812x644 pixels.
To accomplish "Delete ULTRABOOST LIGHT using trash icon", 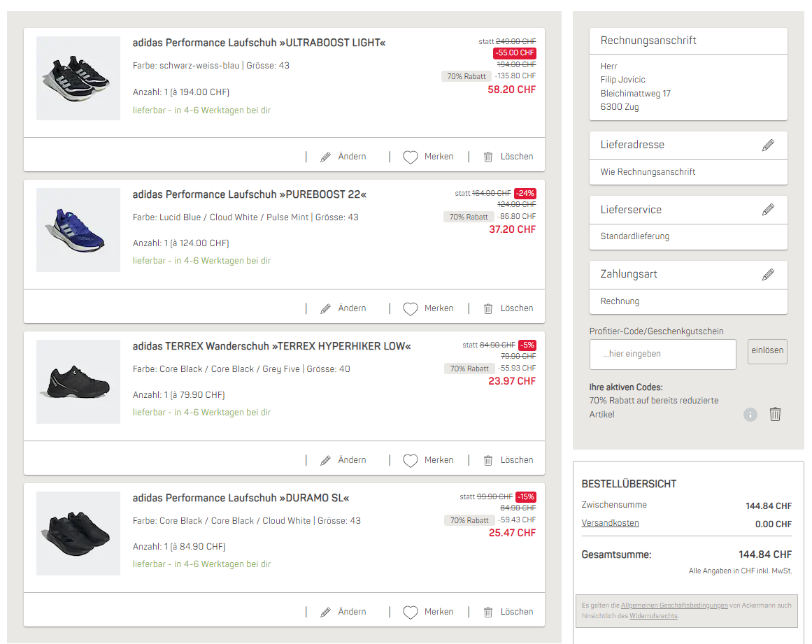I will tap(488, 157).
